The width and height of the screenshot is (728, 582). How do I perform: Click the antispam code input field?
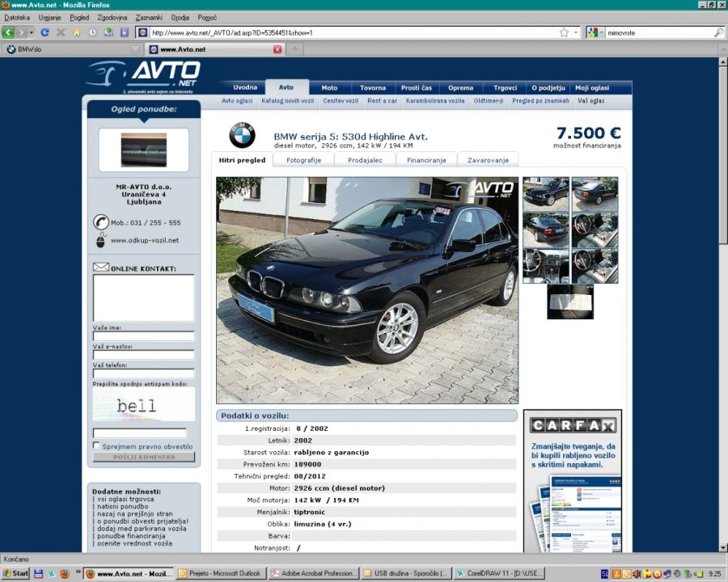(x=140, y=433)
